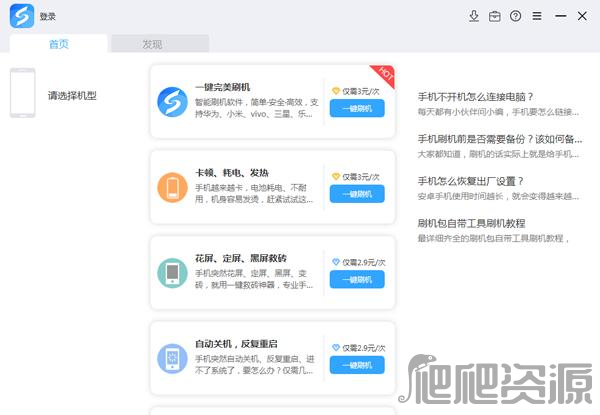Click the gold diamond price icon in 卡顿、耗电、发热 card
This screenshot has height=415, width=600.
pos(336,177)
